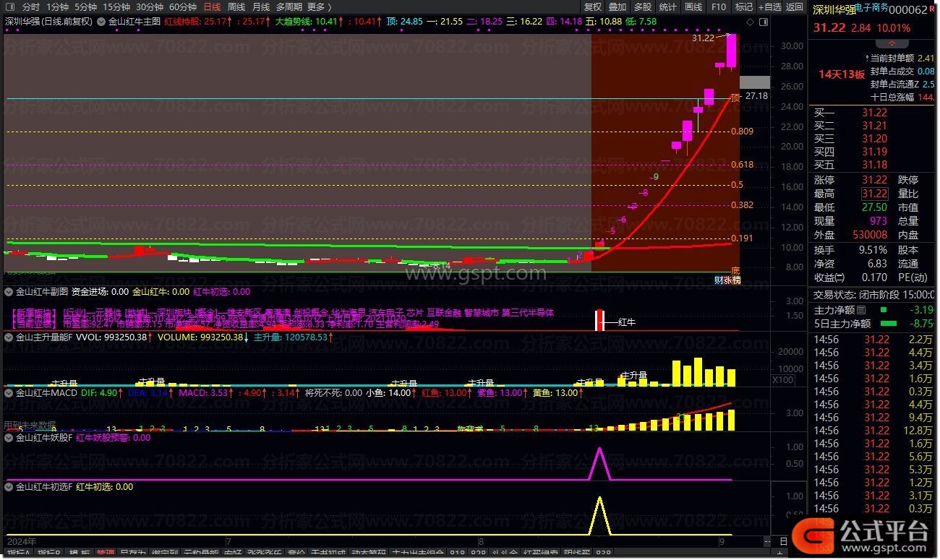Click the 买二 price 31.21
The image size is (940, 560).
pos(874,126)
